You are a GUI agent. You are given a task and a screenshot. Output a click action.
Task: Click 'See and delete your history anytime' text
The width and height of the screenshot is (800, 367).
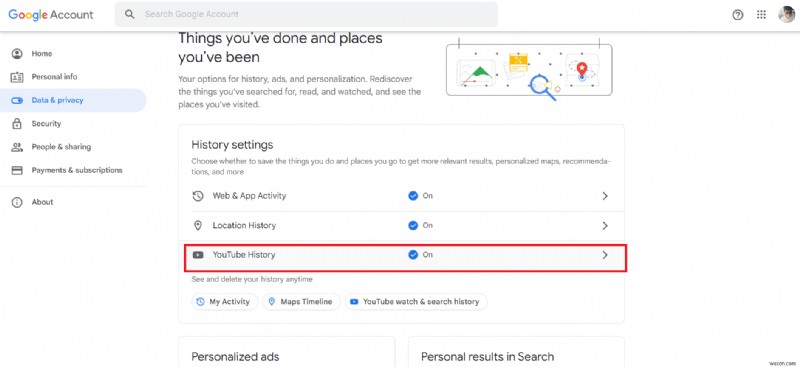(252, 280)
